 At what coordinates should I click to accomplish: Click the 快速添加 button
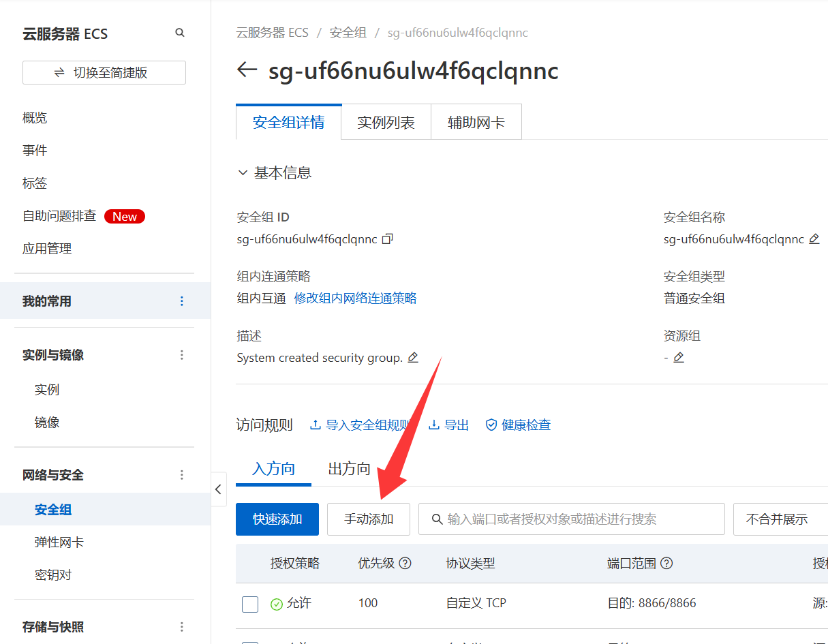(277, 519)
